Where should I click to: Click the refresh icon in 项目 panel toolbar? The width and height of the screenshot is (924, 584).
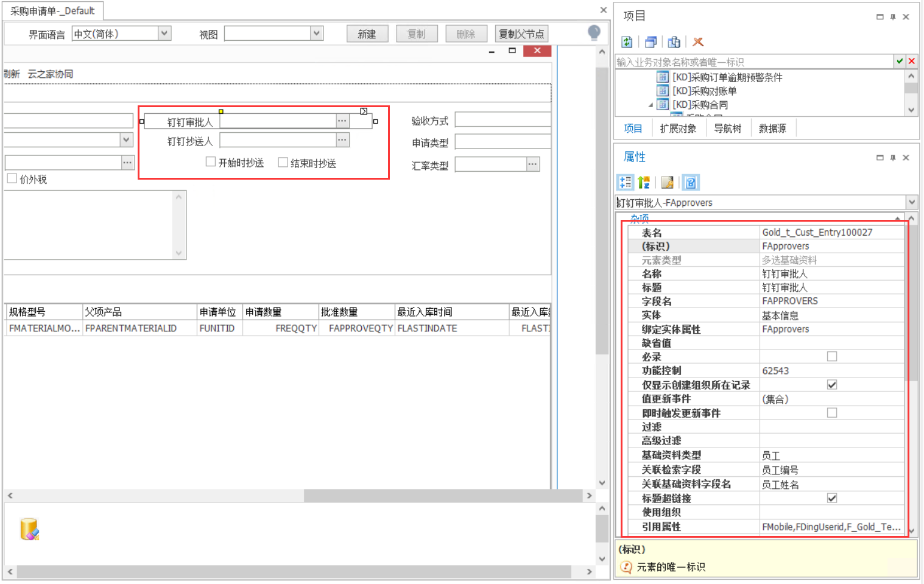627,42
